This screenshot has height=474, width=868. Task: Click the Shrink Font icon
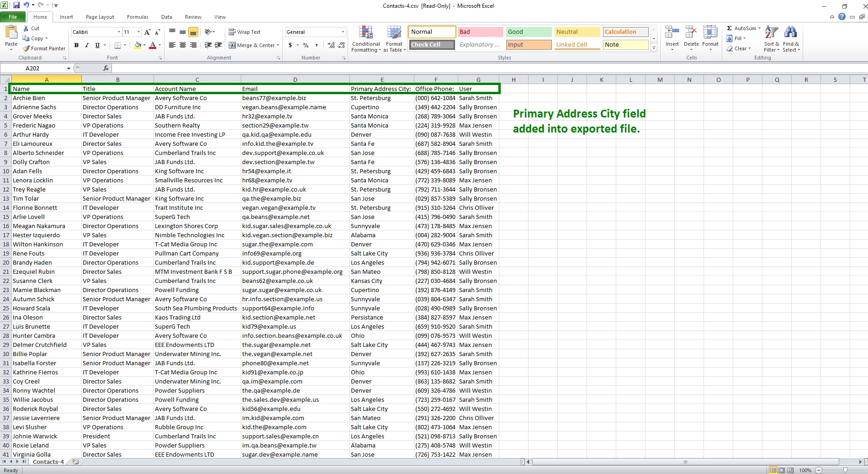click(157, 32)
